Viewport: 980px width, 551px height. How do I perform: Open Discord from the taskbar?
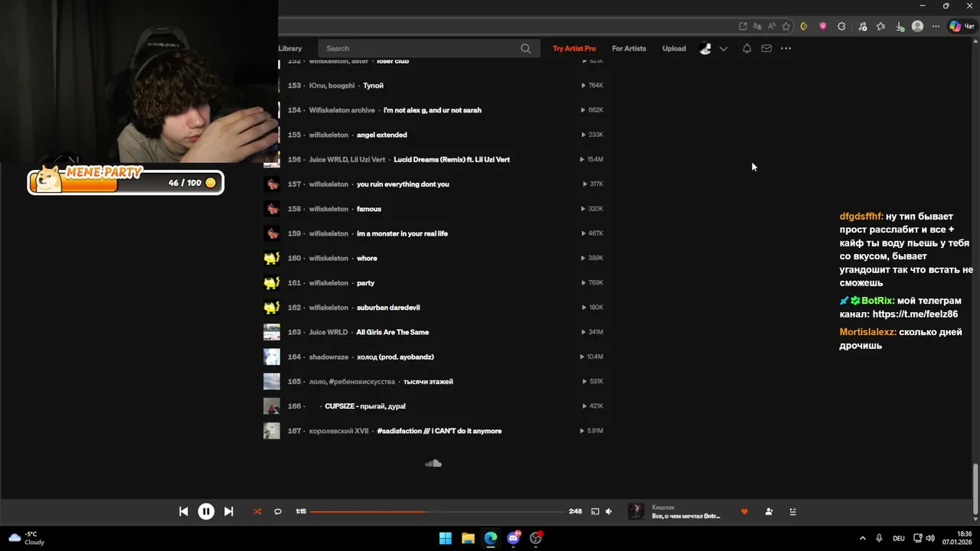(x=514, y=538)
